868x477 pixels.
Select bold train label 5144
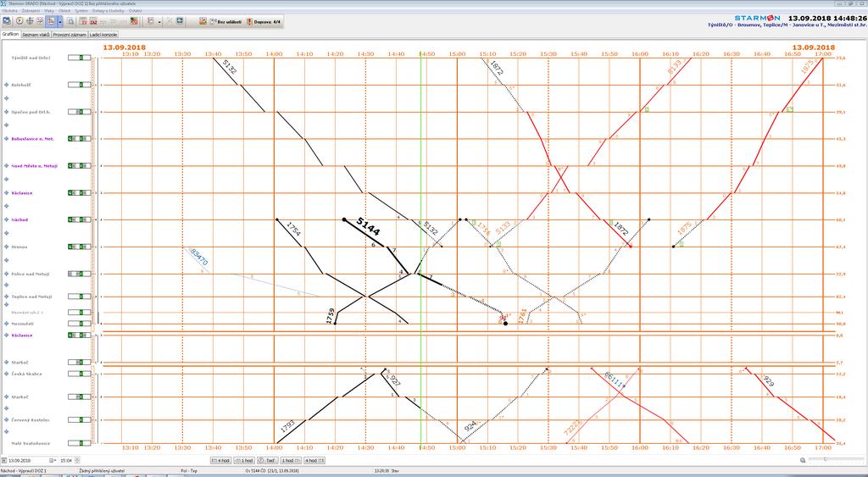click(x=368, y=227)
